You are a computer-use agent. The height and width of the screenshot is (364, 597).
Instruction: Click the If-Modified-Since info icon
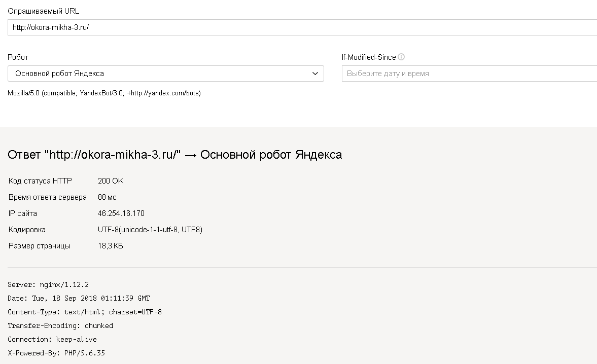click(402, 57)
